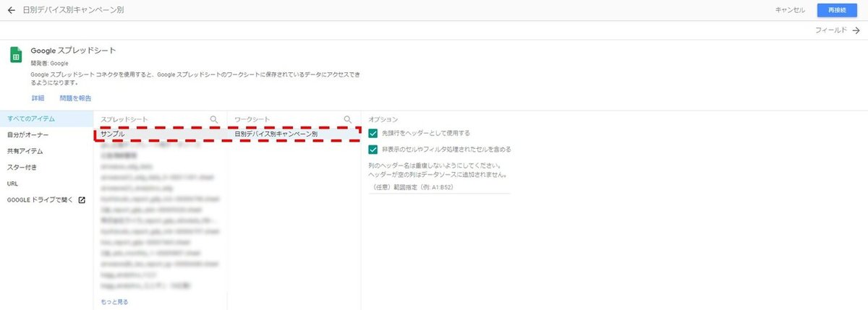Click the 再接続 button
868x310 pixels.
coord(837,10)
